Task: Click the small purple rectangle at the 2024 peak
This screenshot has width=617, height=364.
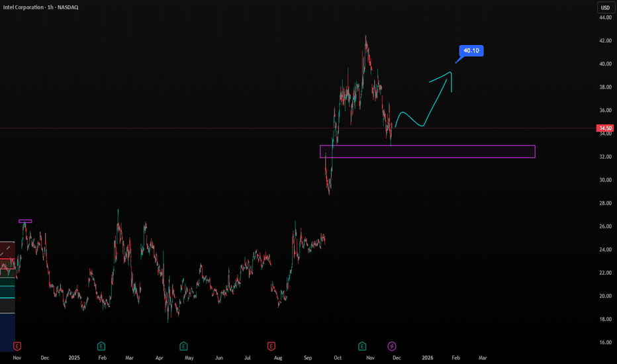Action: [x=25, y=221]
